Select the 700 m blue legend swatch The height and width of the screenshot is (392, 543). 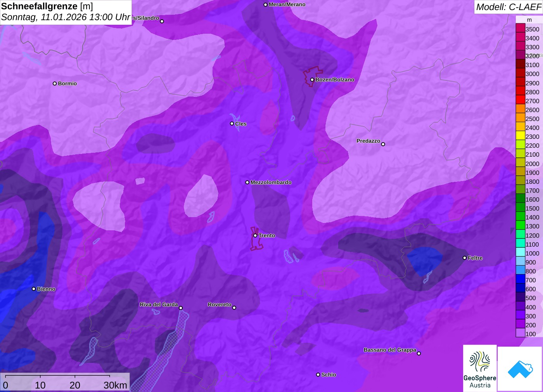coord(520,279)
